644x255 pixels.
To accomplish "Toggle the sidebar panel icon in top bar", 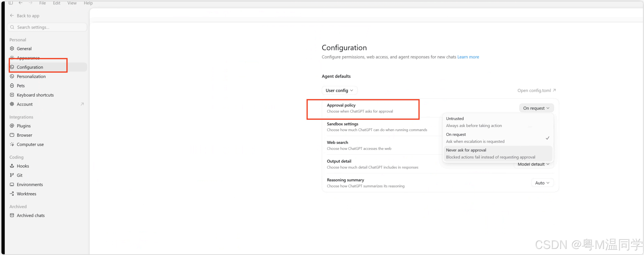I will pos(11,3).
